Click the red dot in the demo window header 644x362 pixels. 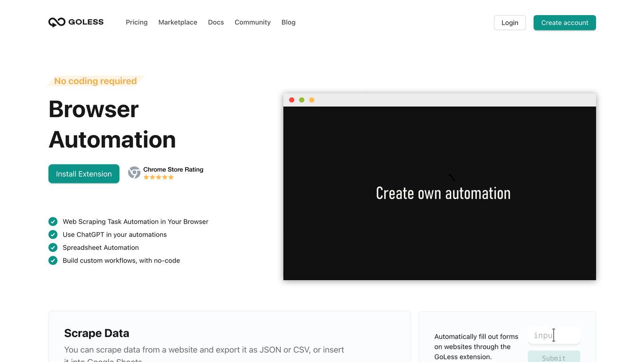292,100
